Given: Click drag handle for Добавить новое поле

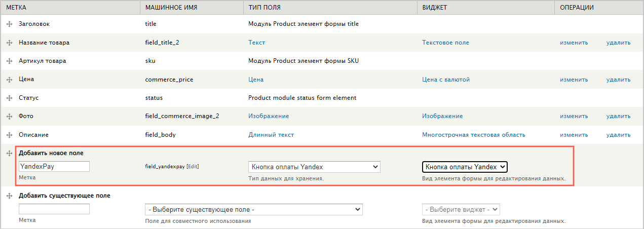Looking at the screenshot, I should 9,153.
